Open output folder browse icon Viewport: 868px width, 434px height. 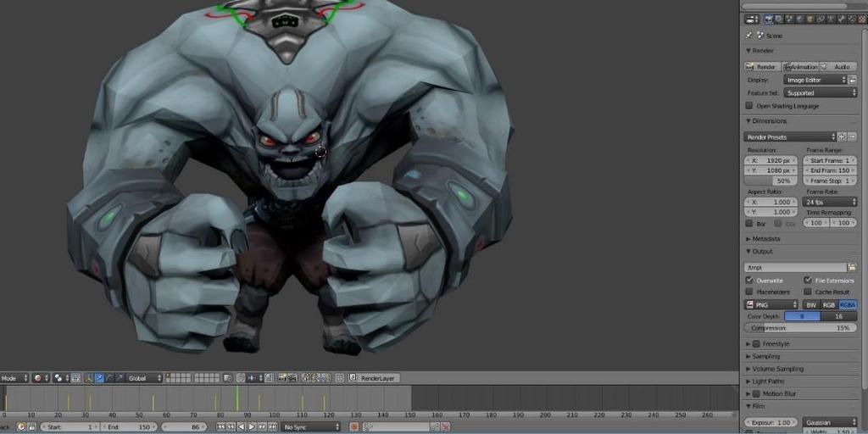click(853, 267)
